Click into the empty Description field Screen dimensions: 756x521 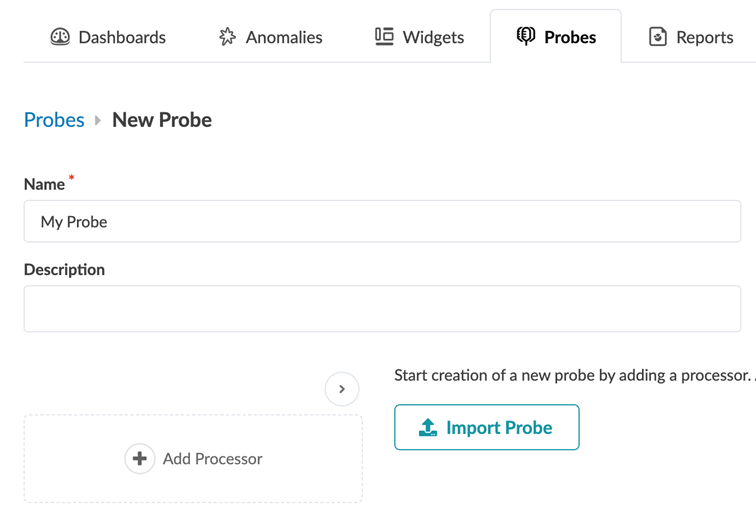click(382, 309)
